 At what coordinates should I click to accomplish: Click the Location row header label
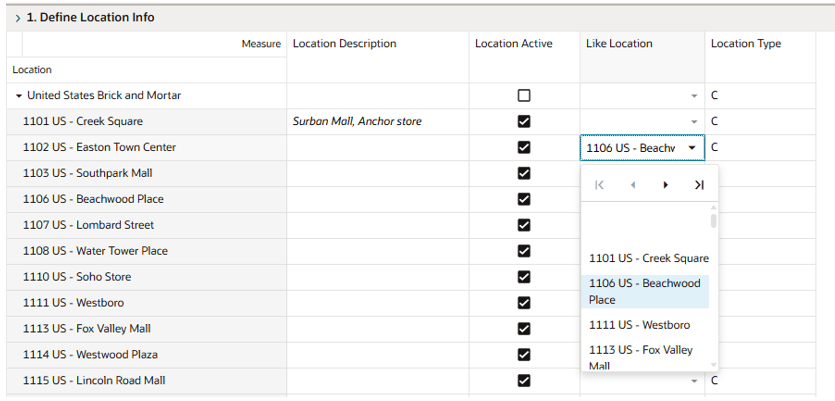[x=32, y=70]
